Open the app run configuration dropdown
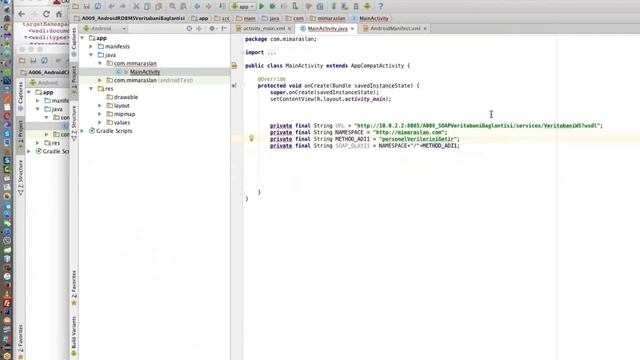The image size is (640, 360). [243, 6]
